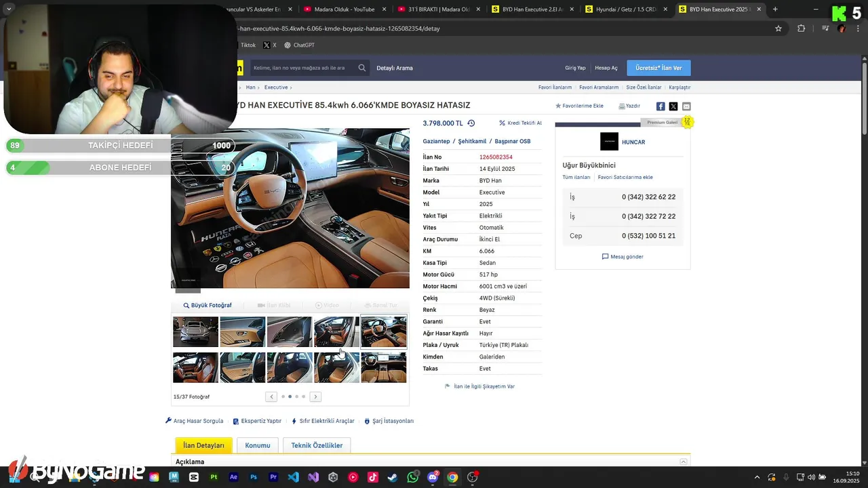Click the Ücretsiz İlan Ver button
Viewport: 868px width, 488px height.
pyautogui.click(x=658, y=68)
